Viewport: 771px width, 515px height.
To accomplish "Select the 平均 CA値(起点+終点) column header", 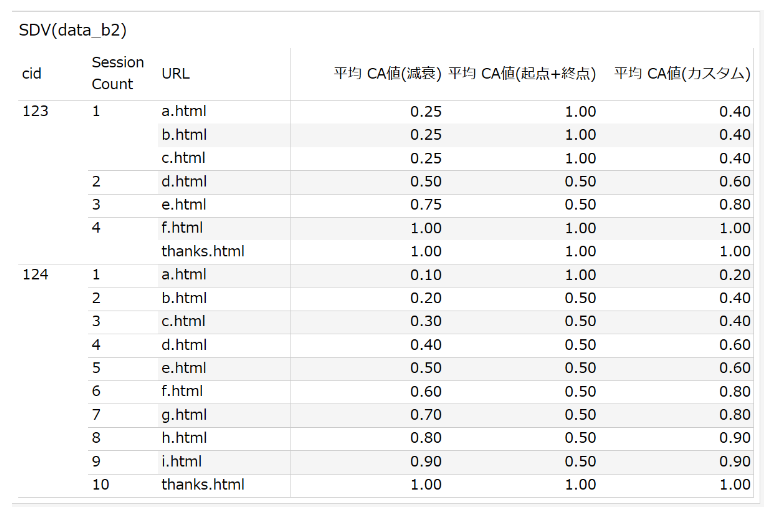I will (522, 73).
